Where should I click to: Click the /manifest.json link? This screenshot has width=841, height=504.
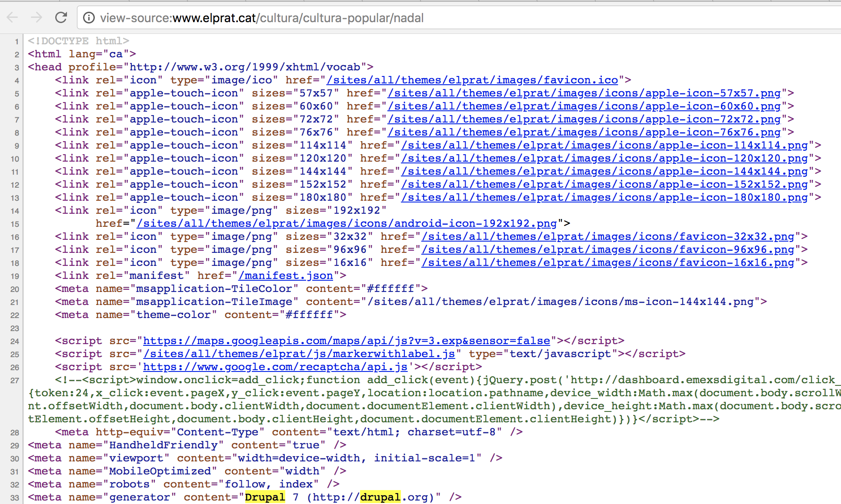(x=286, y=276)
